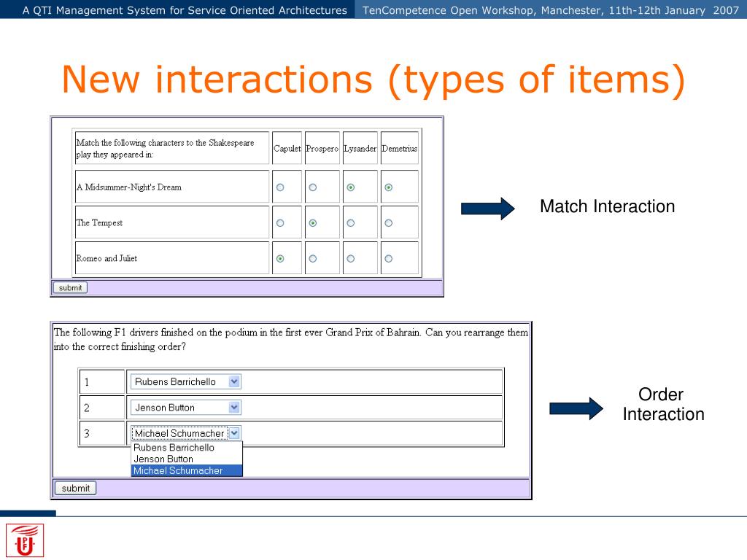
Task: Click the Capulet column header
Action: click(x=287, y=149)
